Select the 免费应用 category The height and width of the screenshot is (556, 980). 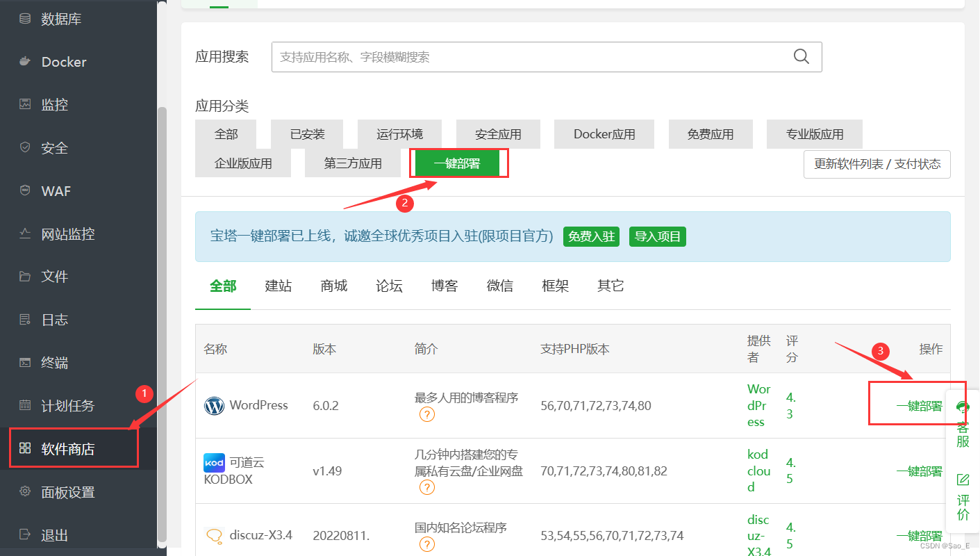point(711,134)
